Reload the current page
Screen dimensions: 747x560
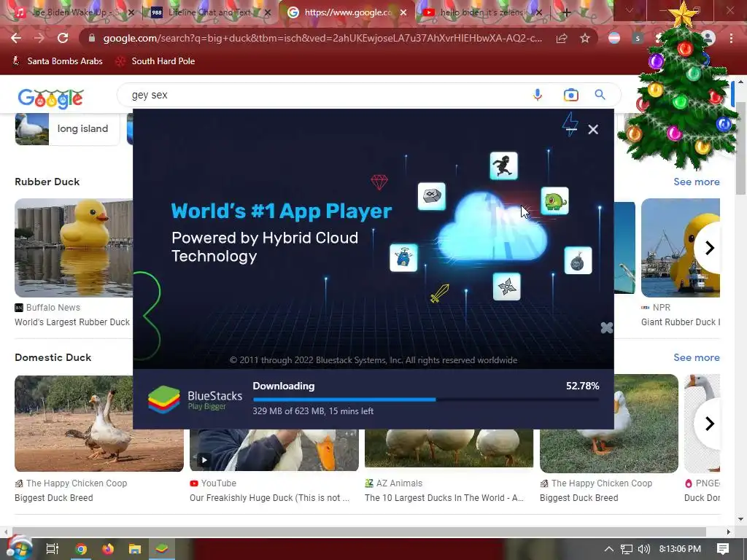click(63, 38)
